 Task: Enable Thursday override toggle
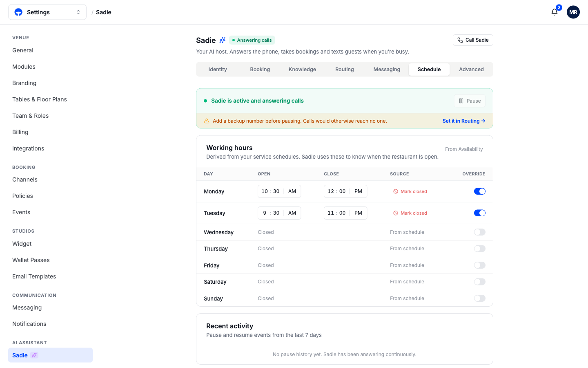point(480,249)
